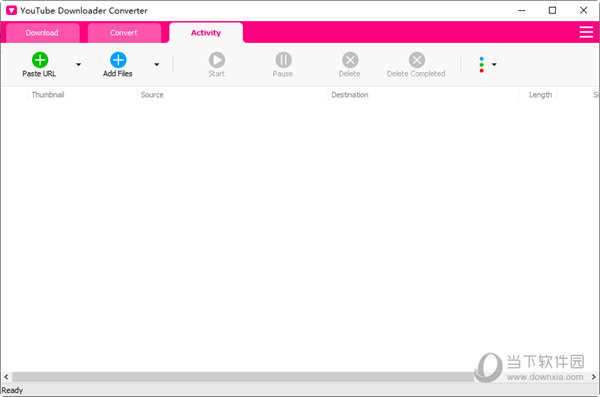Click the horizontal scrollbar thumb
This screenshot has height=397, width=600.
(x=243, y=377)
